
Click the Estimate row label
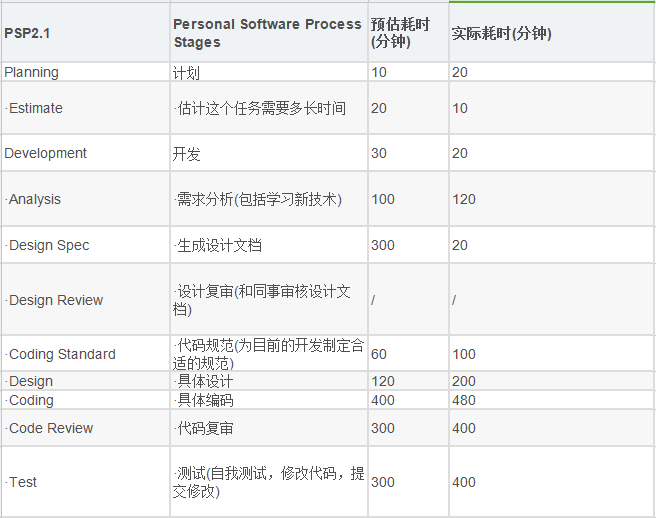point(35,108)
